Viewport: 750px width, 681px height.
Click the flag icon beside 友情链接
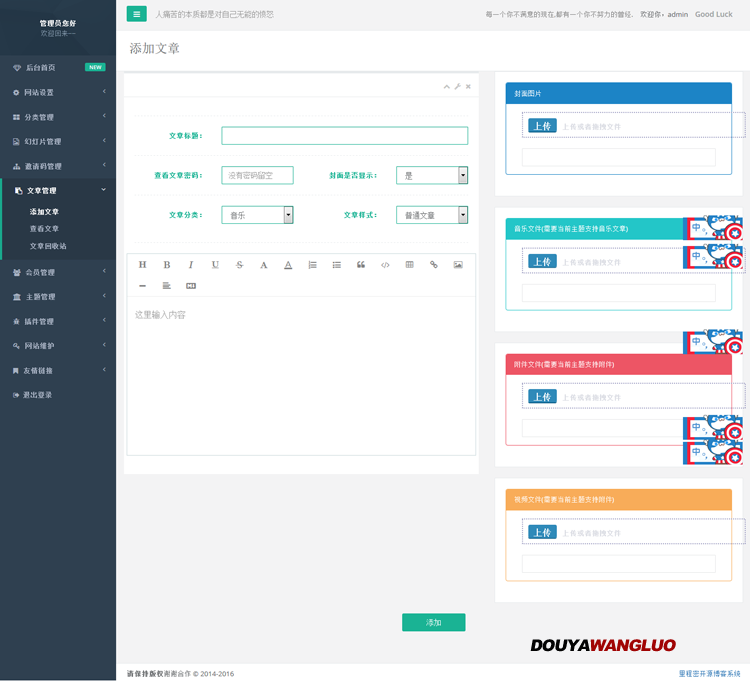pos(16,371)
